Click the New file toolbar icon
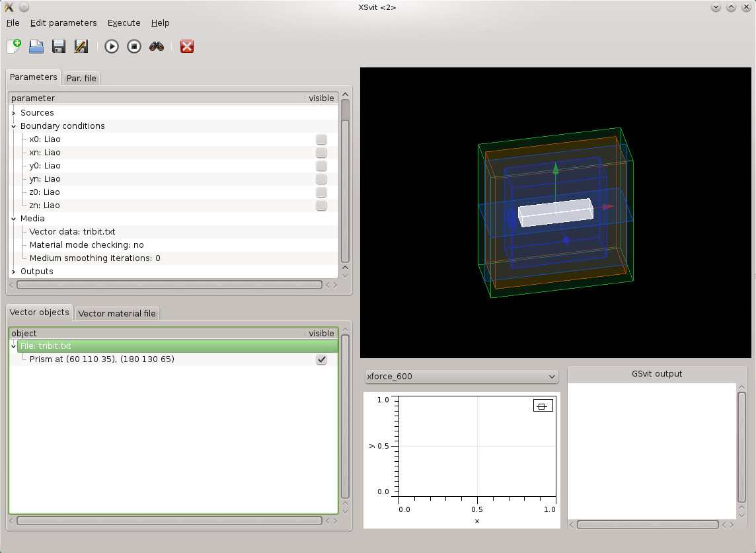 (x=14, y=46)
